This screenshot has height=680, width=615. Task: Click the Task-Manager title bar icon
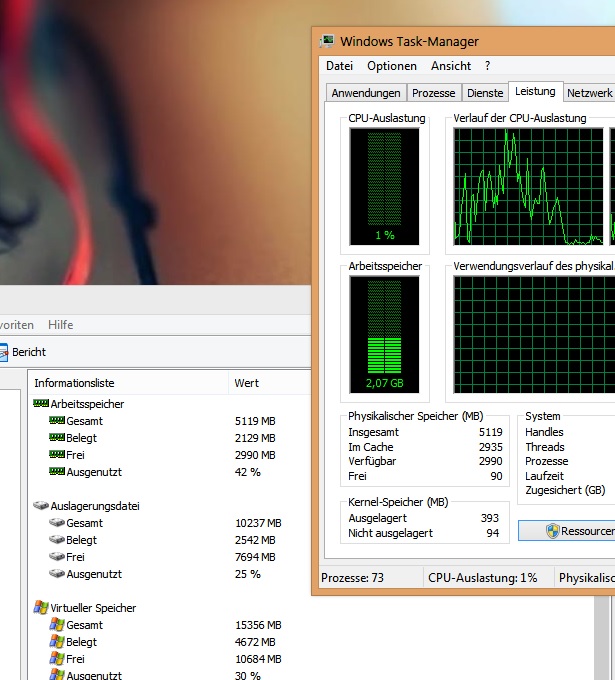327,41
